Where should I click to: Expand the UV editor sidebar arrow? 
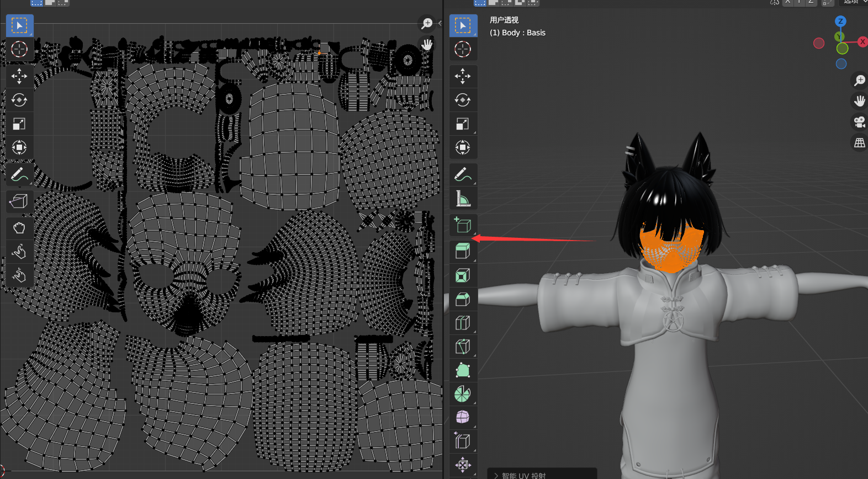coord(440,23)
